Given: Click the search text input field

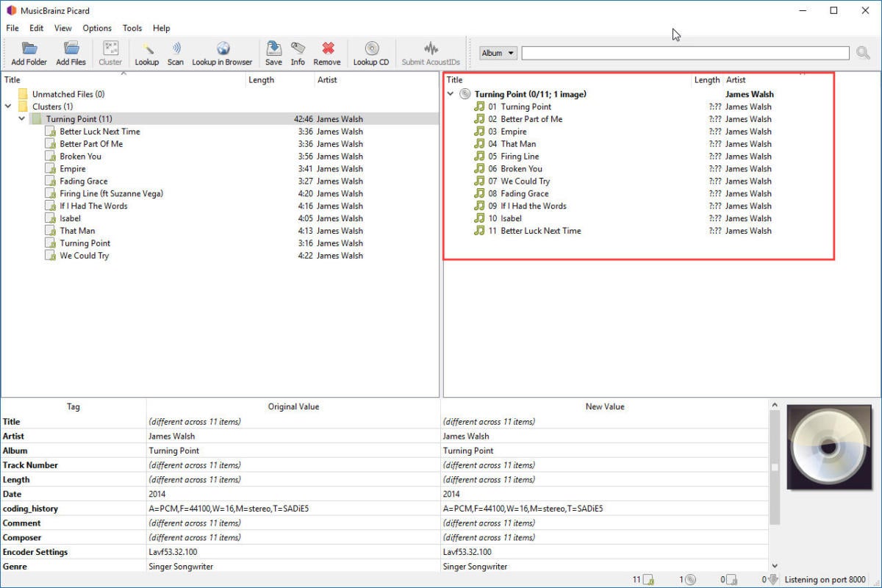Looking at the screenshot, I should [686, 53].
